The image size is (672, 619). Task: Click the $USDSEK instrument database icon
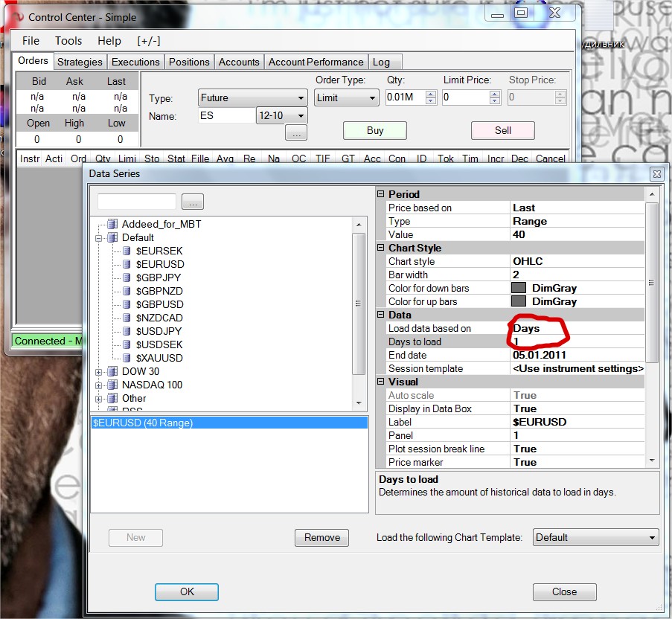pyautogui.click(x=127, y=344)
